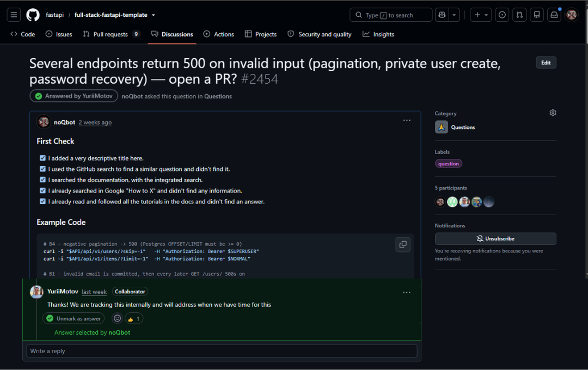
Task: Open the Insights tab
Action: (x=378, y=34)
